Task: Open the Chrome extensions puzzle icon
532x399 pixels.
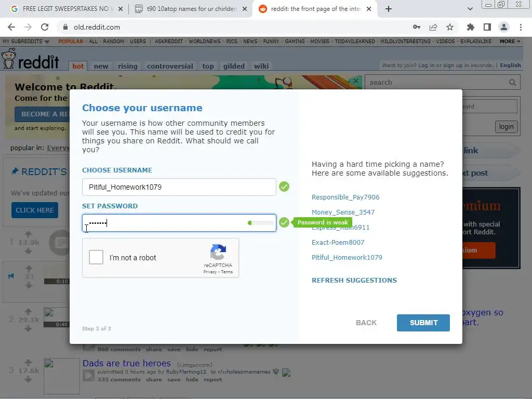Action: (471, 27)
